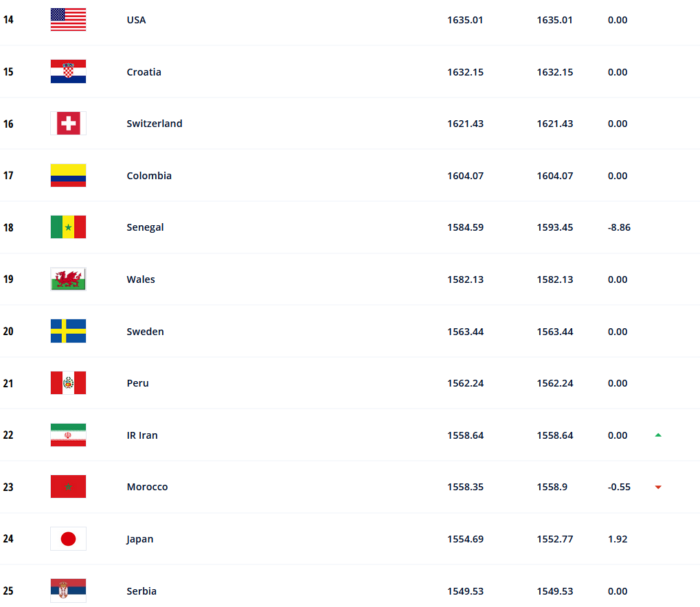Image resolution: width=700 pixels, height=607 pixels.
Task: Click the Senegal country name
Action: tap(145, 227)
